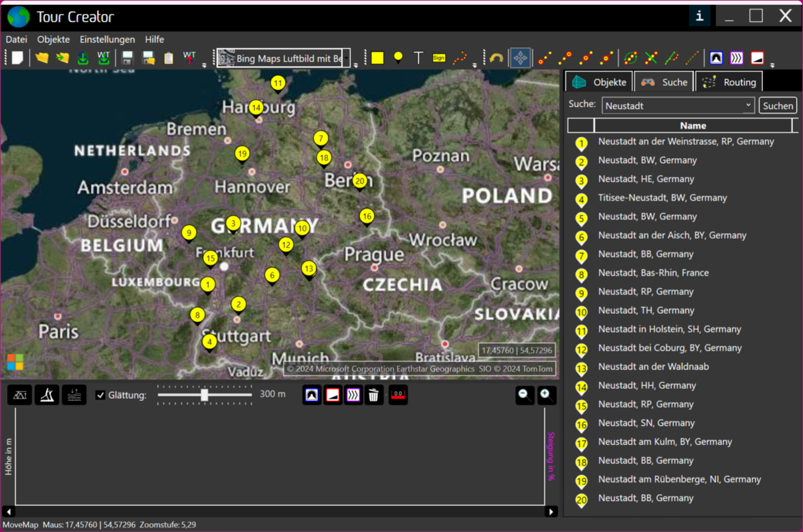Click the Name column header
This screenshot has width=803, height=532.
(x=693, y=126)
